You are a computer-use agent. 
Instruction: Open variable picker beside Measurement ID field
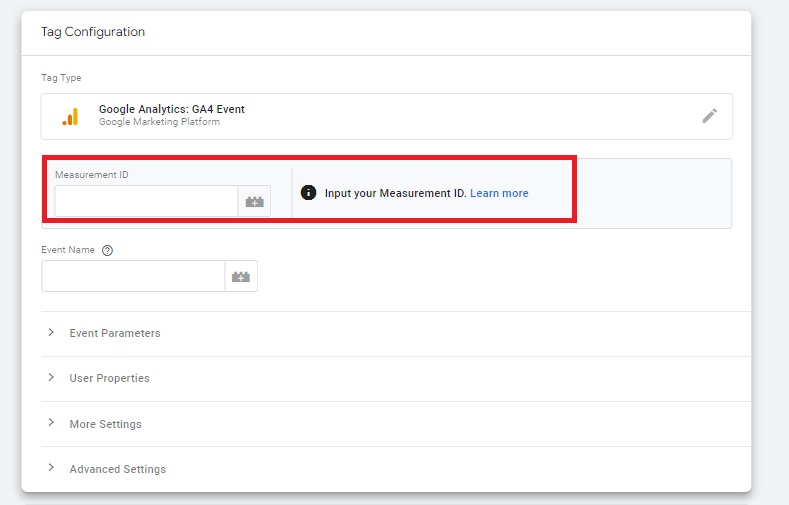(x=254, y=201)
